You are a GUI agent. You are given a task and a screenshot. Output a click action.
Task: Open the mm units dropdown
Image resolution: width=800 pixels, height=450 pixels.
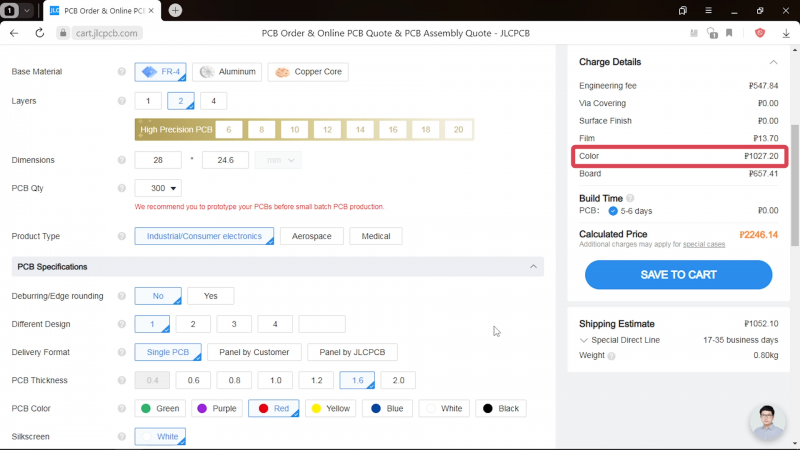click(x=278, y=160)
